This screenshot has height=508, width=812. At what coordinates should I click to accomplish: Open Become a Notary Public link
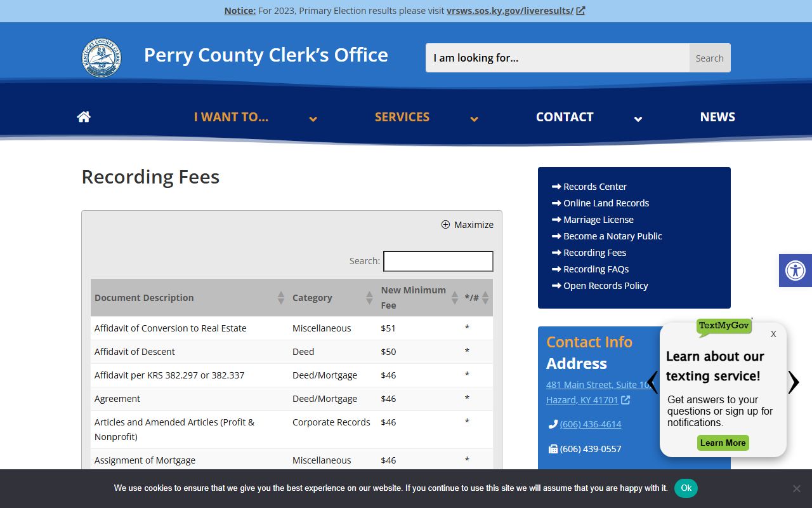click(613, 236)
